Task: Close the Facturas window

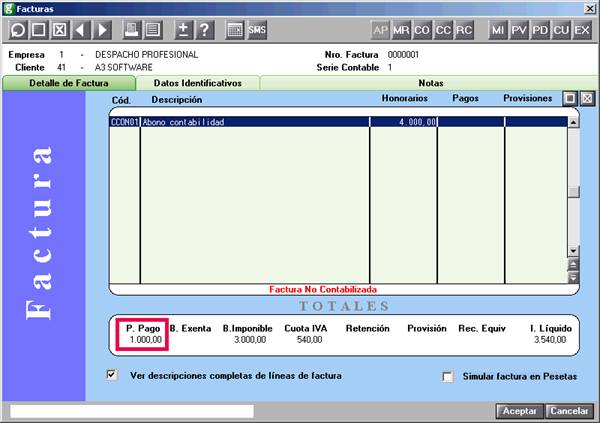Action: pos(590,8)
